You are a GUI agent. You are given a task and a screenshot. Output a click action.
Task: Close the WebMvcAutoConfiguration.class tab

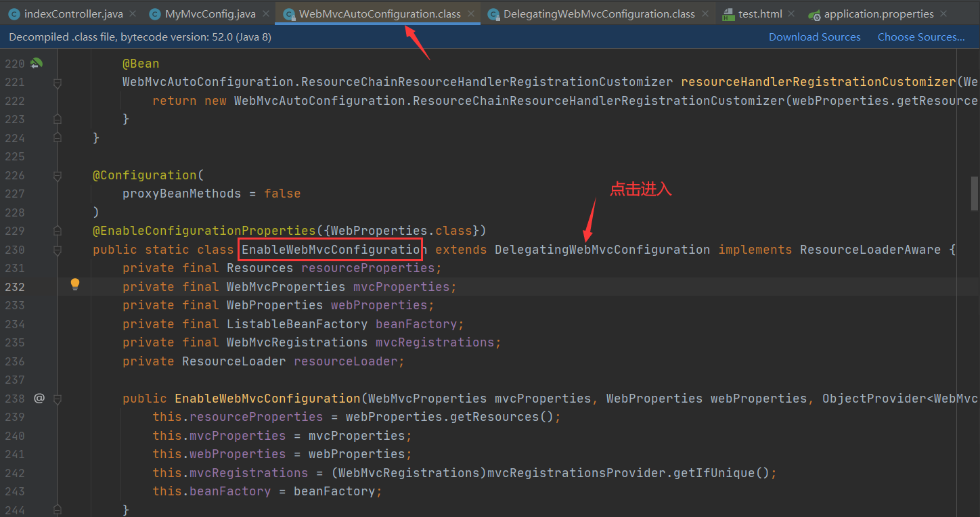tap(470, 14)
